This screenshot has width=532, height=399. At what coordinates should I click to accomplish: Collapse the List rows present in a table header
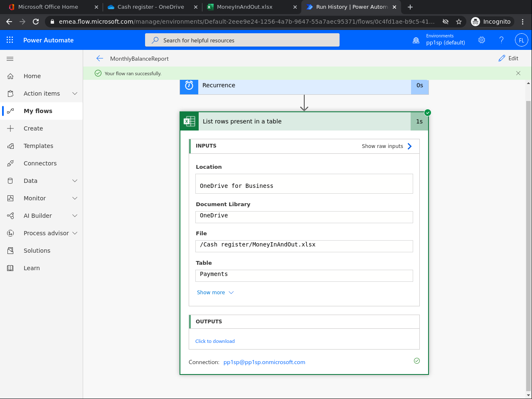pos(304,121)
